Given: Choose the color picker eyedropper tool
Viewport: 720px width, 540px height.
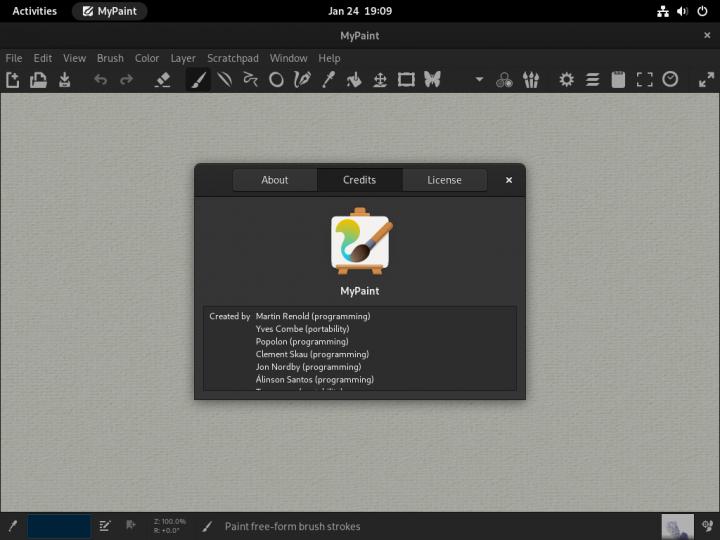Looking at the screenshot, I should click(x=327, y=80).
